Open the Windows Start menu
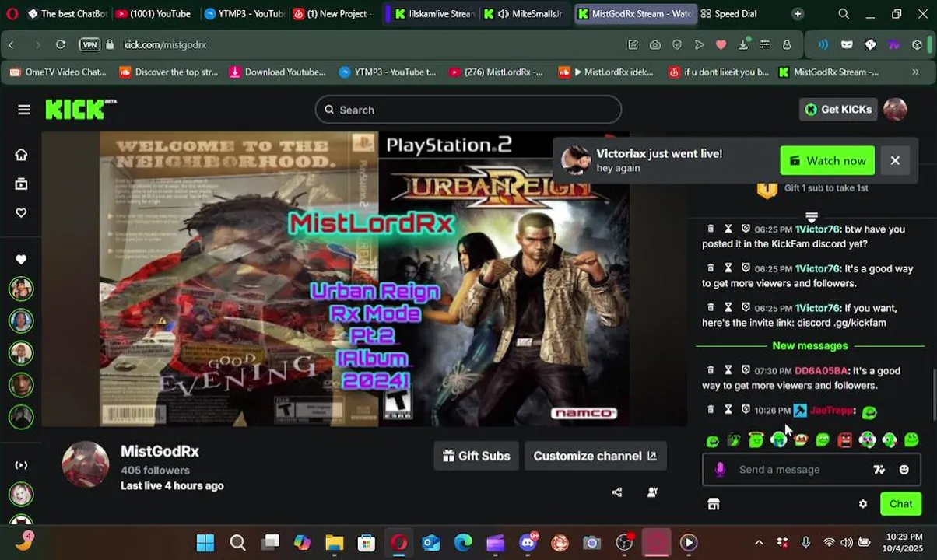 point(205,543)
